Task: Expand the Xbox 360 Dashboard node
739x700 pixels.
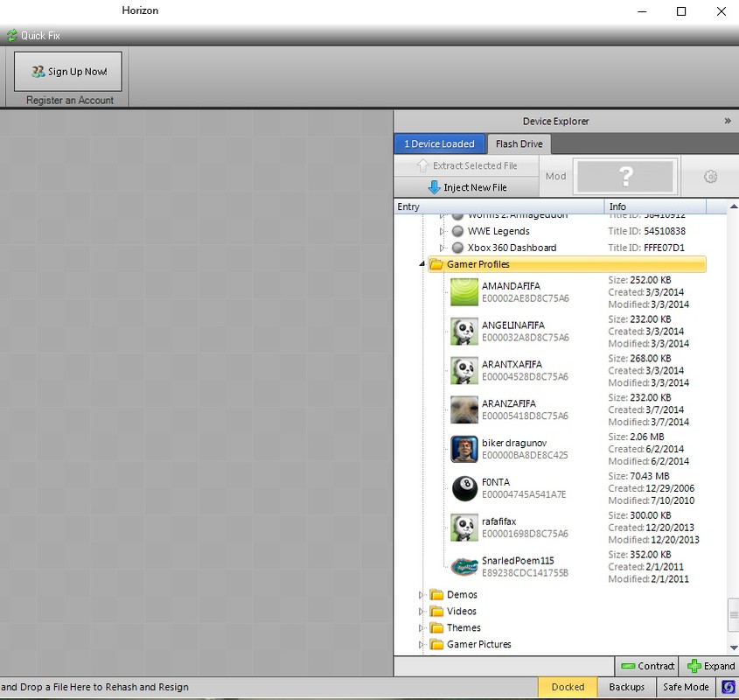Action: point(442,248)
